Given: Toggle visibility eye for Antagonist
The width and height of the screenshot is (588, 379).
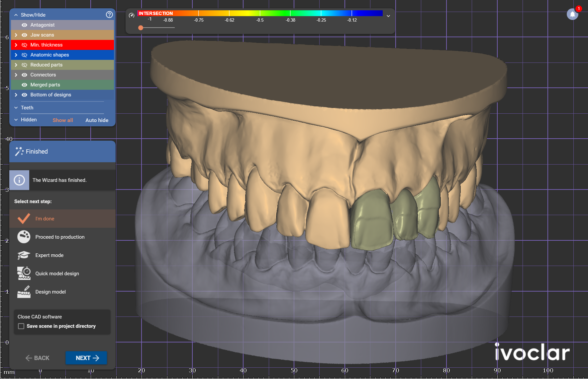Looking at the screenshot, I should point(24,25).
